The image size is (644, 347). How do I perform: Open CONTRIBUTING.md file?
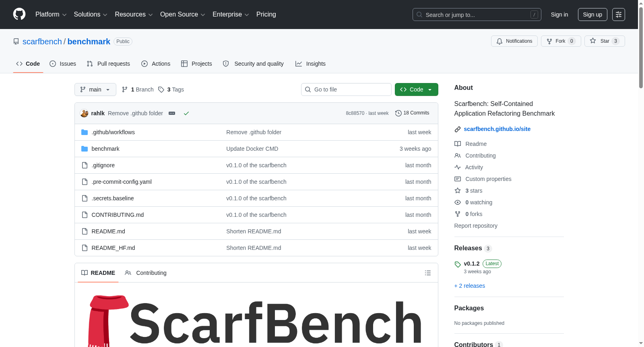(x=118, y=215)
